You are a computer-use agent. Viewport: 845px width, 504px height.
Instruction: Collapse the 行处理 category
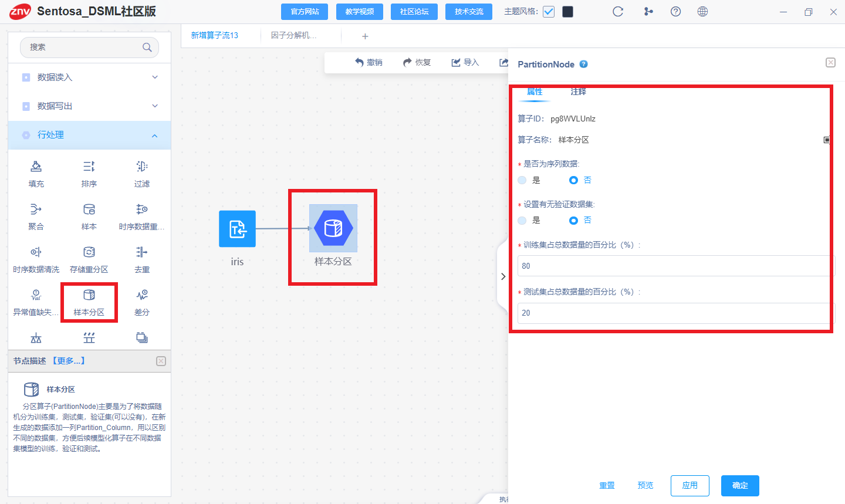point(90,135)
